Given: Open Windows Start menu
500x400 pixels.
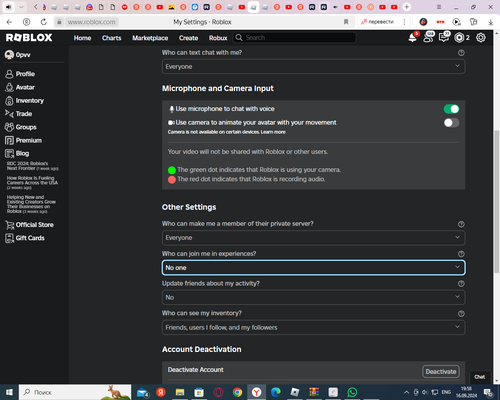Looking at the screenshot, I should click(9, 392).
